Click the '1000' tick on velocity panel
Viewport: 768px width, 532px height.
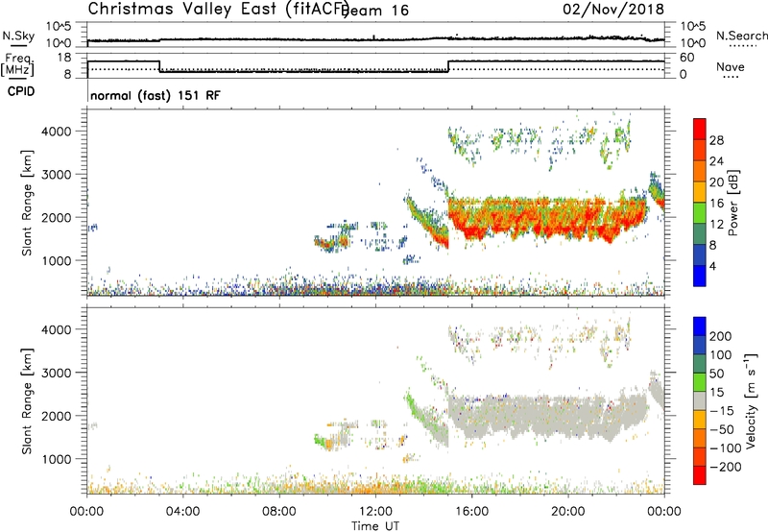click(x=56, y=459)
